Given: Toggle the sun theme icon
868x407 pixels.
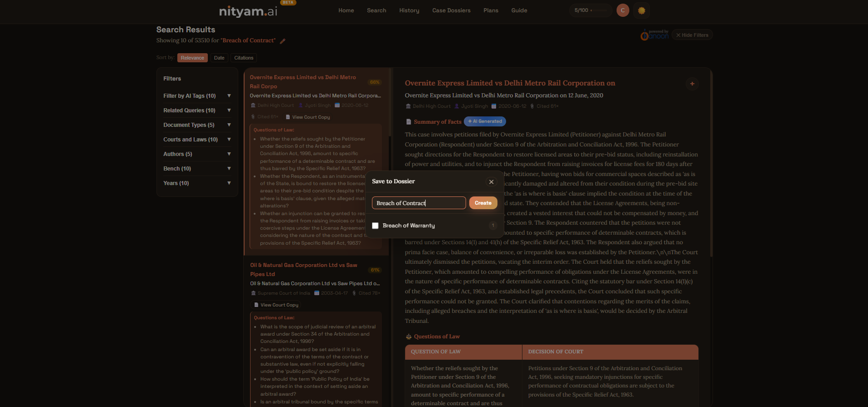Looking at the screenshot, I should 642,10.
